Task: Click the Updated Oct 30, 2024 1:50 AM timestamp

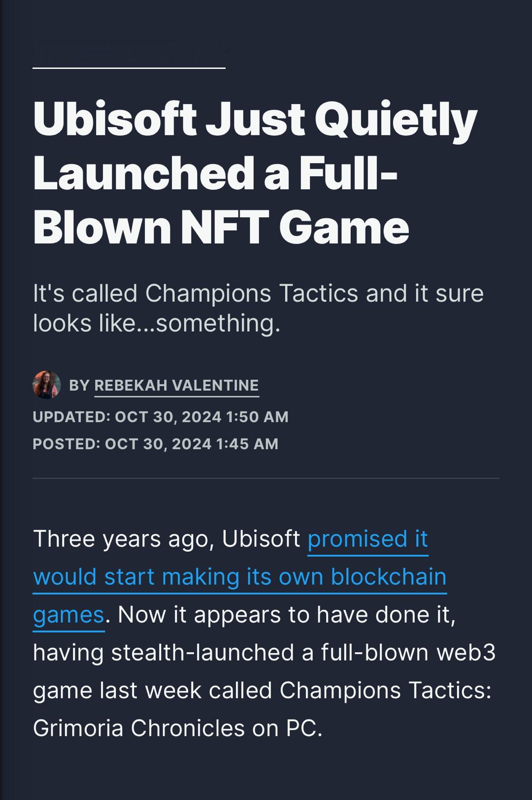Action: (x=161, y=417)
